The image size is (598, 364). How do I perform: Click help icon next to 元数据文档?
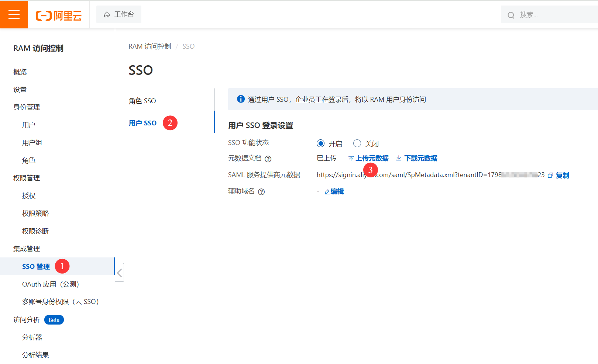coord(268,159)
